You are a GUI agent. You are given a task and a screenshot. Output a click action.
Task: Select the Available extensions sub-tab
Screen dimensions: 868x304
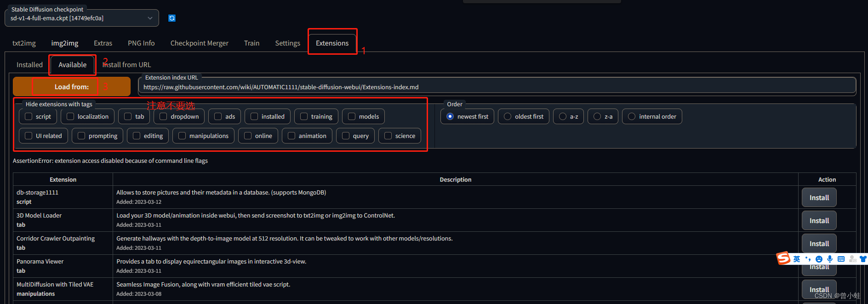73,65
